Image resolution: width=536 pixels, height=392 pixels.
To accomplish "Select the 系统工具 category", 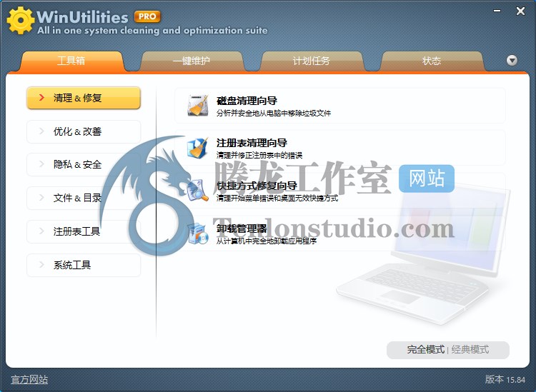I will [84, 265].
